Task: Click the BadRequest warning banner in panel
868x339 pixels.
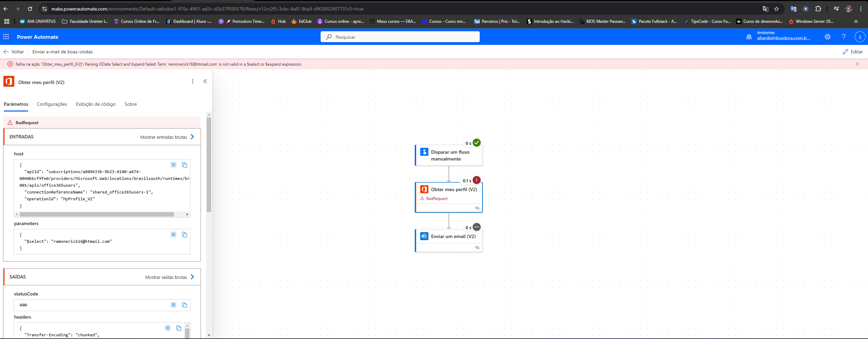Action: pyautogui.click(x=102, y=122)
